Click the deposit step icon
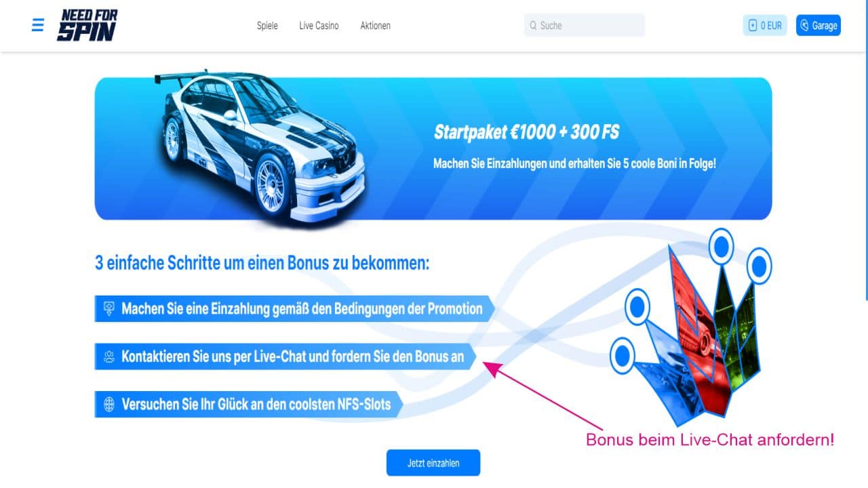 (x=108, y=309)
